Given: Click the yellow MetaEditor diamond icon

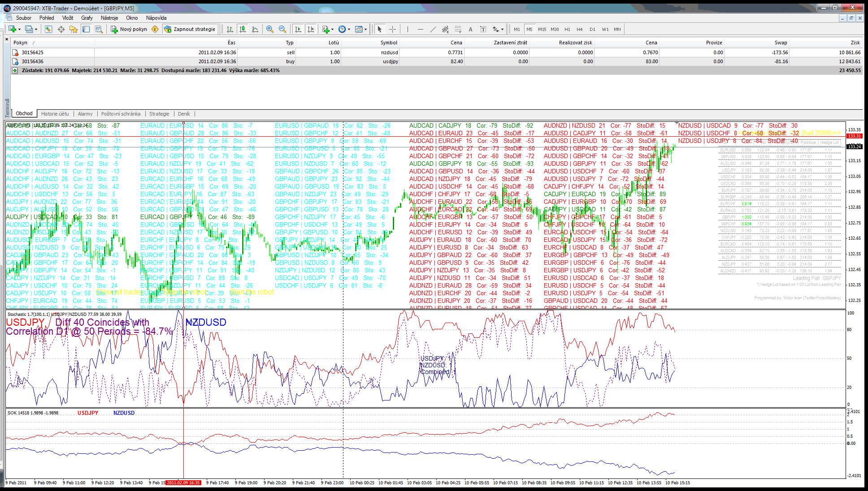Looking at the screenshot, I should pos(155,29).
